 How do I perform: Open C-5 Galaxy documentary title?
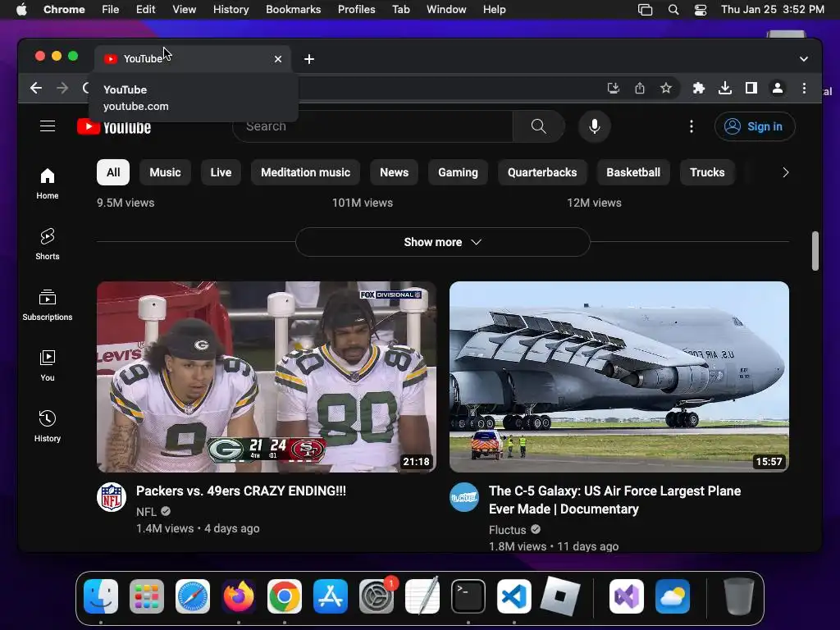click(615, 500)
